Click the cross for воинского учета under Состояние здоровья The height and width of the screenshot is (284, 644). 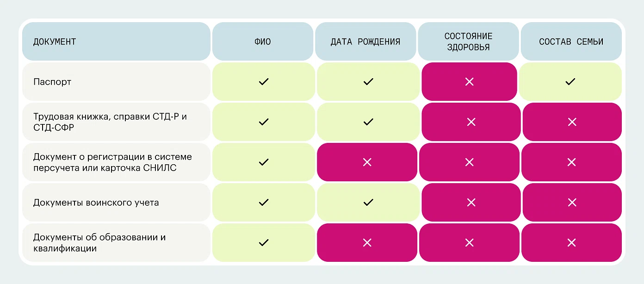[x=471, y=203]
